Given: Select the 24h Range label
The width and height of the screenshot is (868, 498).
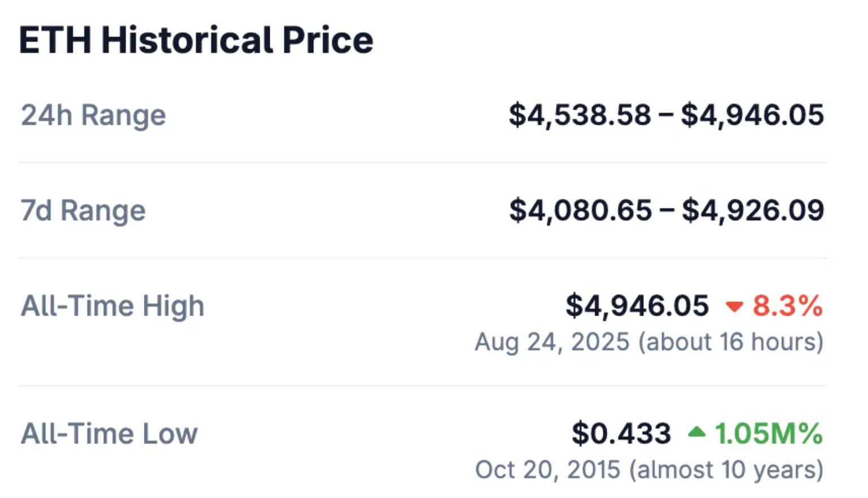Looking at the screenshot, I should pyautogui.click(x=94, y=115).
